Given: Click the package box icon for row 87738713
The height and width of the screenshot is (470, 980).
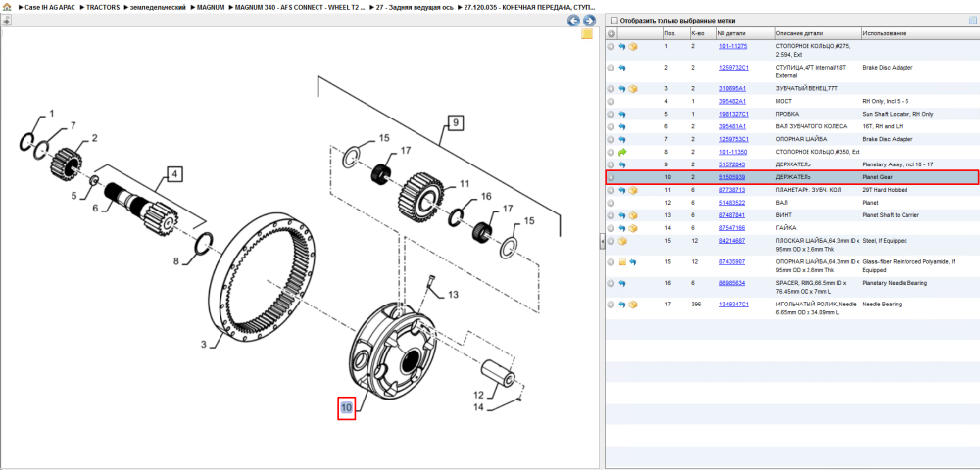Looking at the screenshot, I should coord(633,190).
